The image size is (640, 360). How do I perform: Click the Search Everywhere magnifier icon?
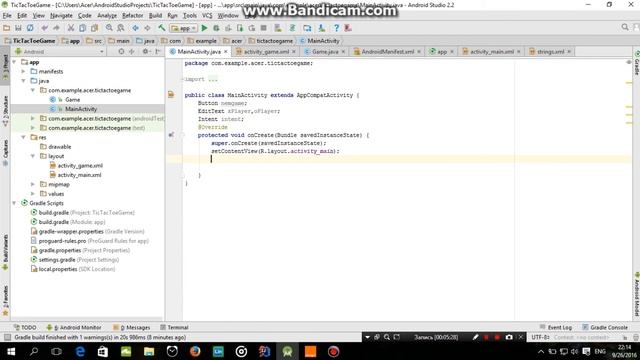(625, 27)
